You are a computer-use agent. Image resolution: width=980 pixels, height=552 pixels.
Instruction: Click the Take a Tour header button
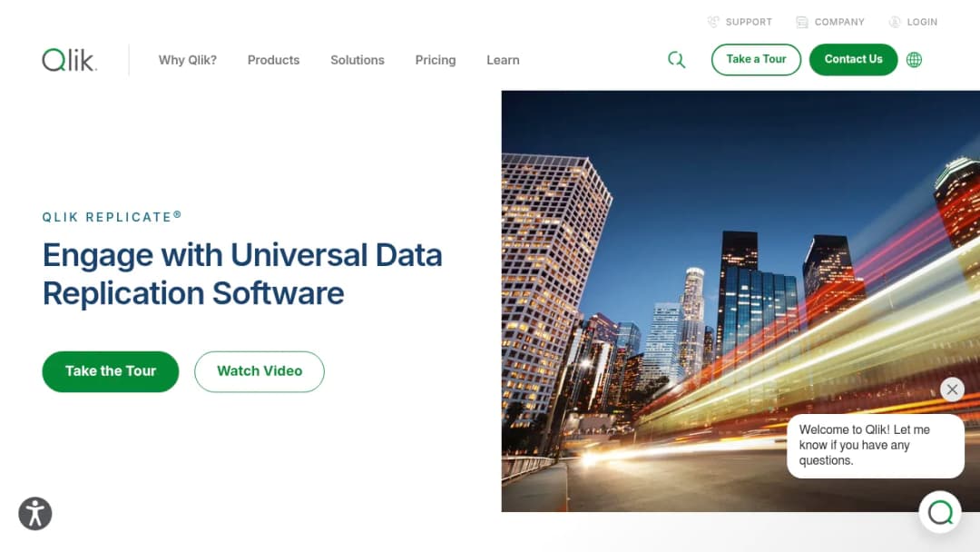pyautogui.click(x=756, y=59)
